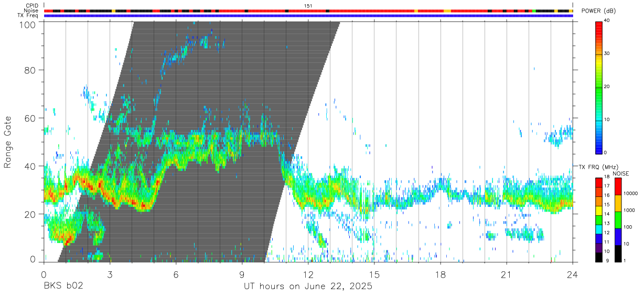The height and width of the screenshot is (297, 644).
Task: Click the "12" hour tick on the x-axis
Action: tap(308, 274)
